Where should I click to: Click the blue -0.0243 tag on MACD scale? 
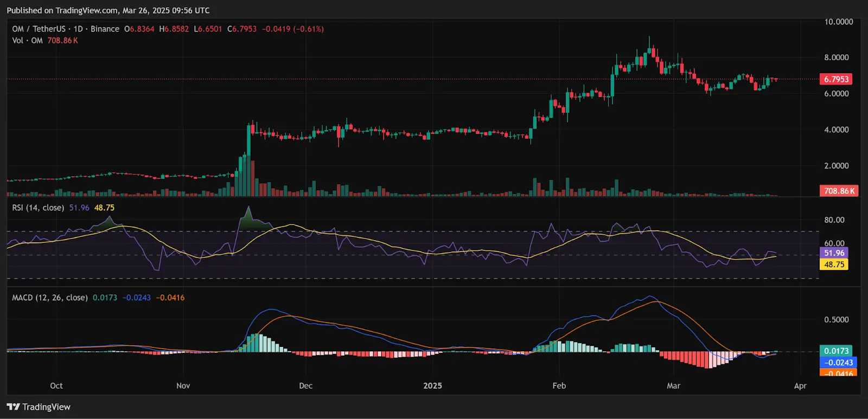coord(838,363)
